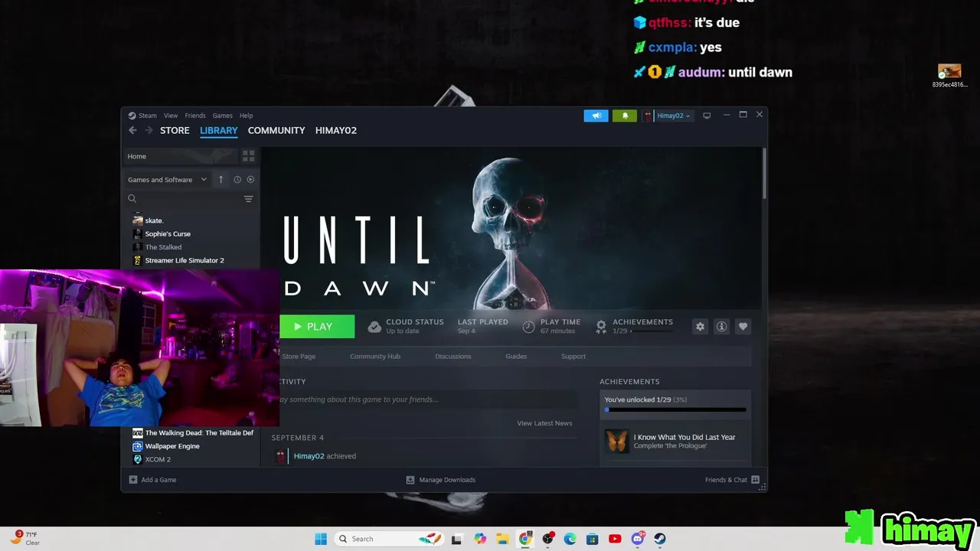The image size is (980, 551).
Task: Switch to the COMMUNITY tab
Action: (276, 130)
